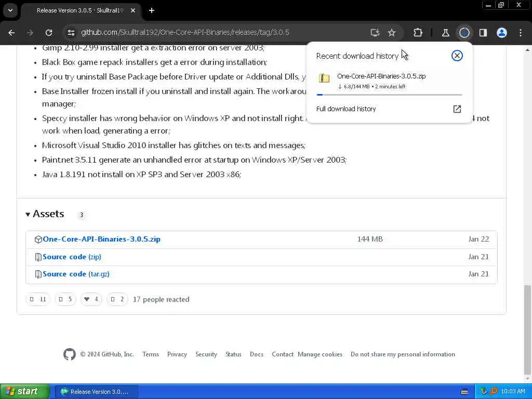
Task: Download Source code (zip) link
Action: (72, 257)
